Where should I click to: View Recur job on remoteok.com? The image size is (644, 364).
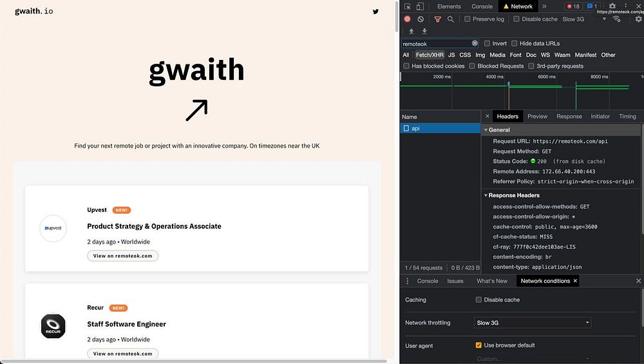(x=122, y=353)
